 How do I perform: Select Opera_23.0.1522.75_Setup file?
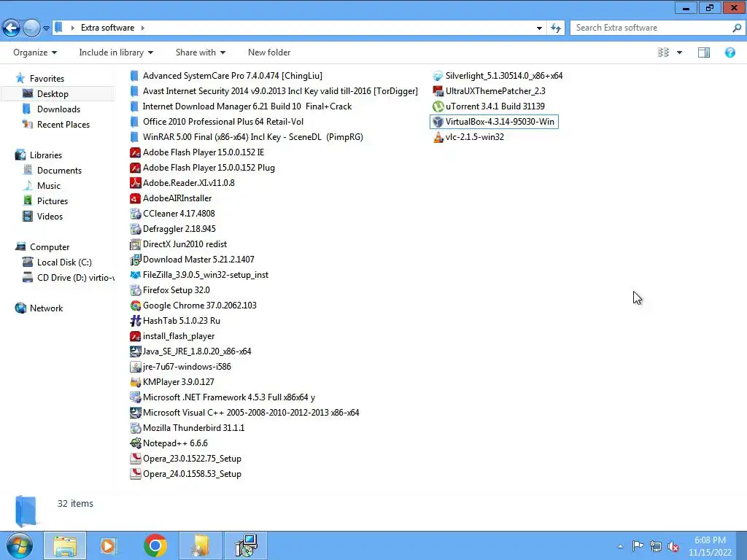186,459
